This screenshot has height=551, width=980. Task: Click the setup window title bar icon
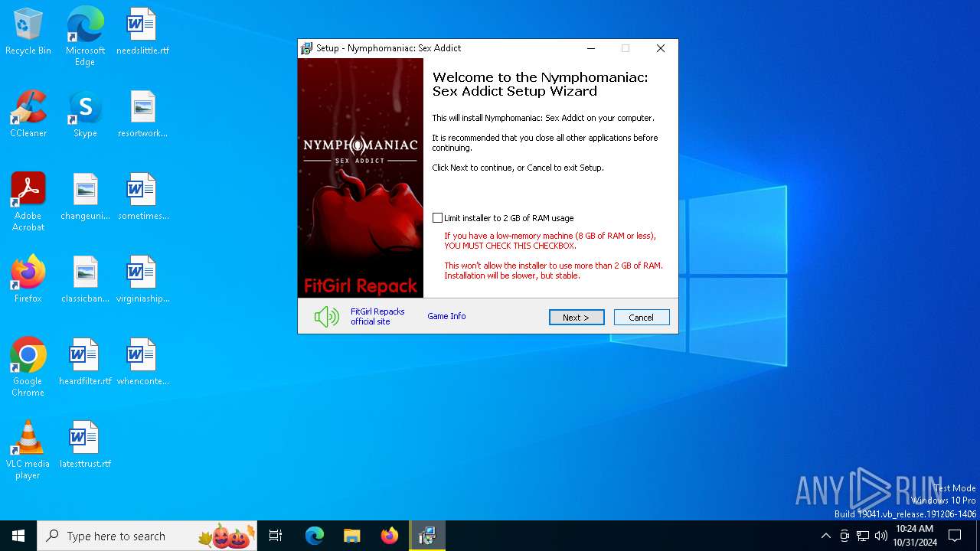[307, 48]
